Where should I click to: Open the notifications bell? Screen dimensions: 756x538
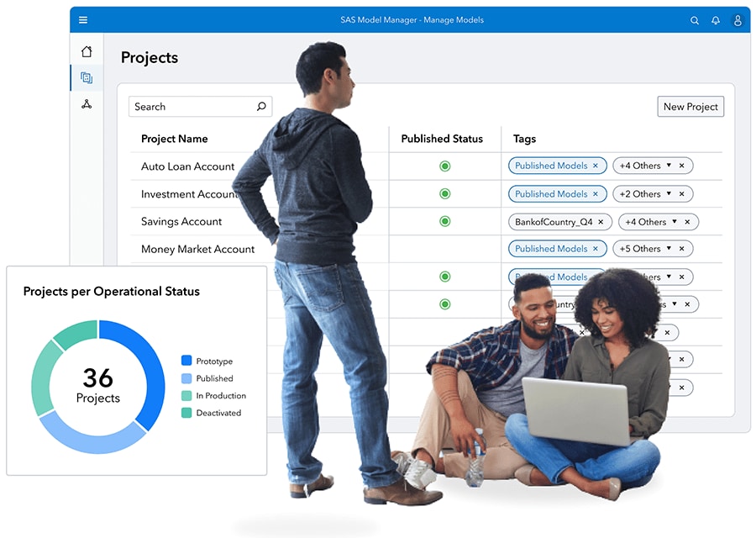(716, 20)
